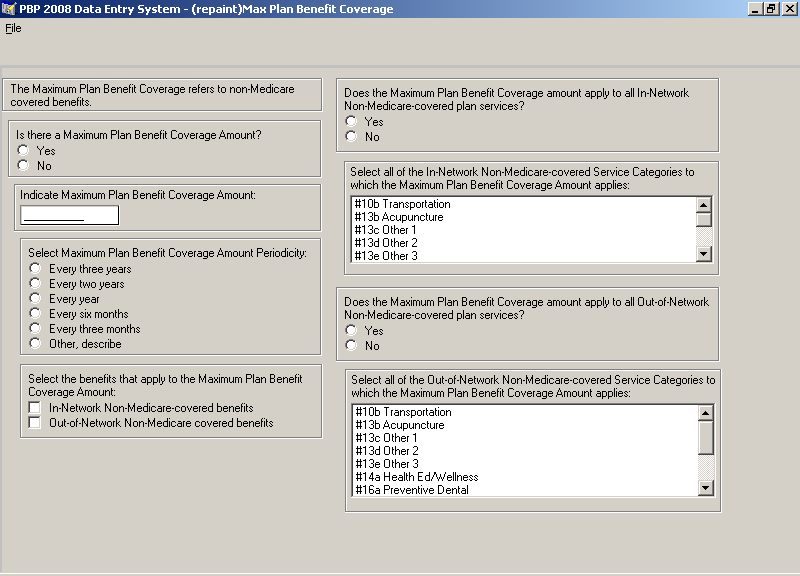Select #13d Other 2 in Out-of-Network list
This screenshot has height=576, width=800.
click(x=526, y=451)
